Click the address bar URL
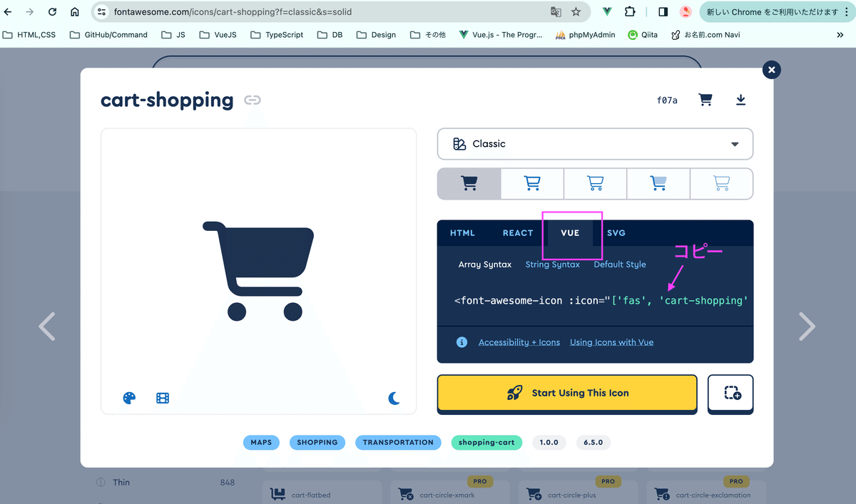Image resolution: width=856 pixels, height=504 pixels. coord(233,12)
